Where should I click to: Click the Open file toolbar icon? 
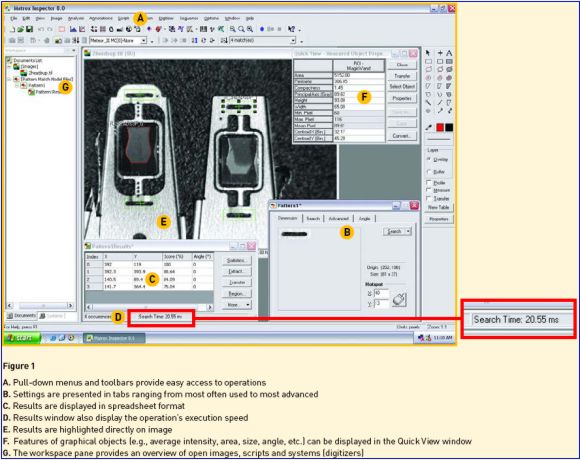[x=21, y=29]
